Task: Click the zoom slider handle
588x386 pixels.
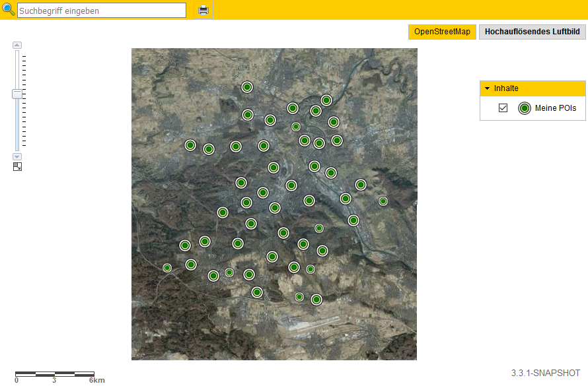Action: tap(17, 94)
